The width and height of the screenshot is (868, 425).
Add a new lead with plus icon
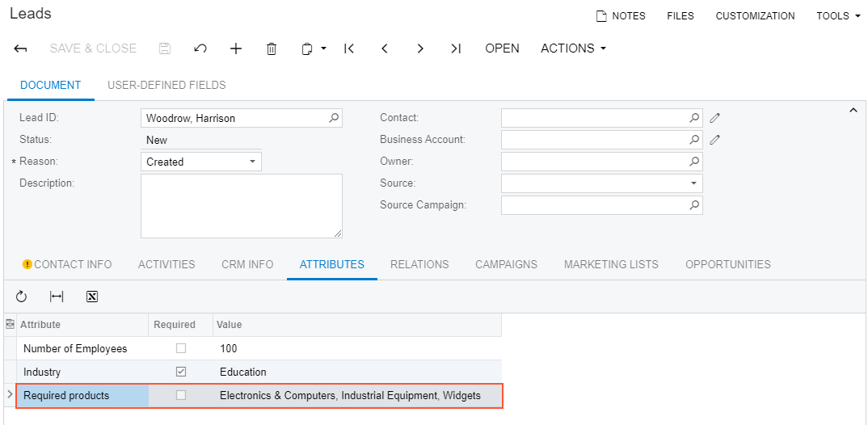[236, 48]
